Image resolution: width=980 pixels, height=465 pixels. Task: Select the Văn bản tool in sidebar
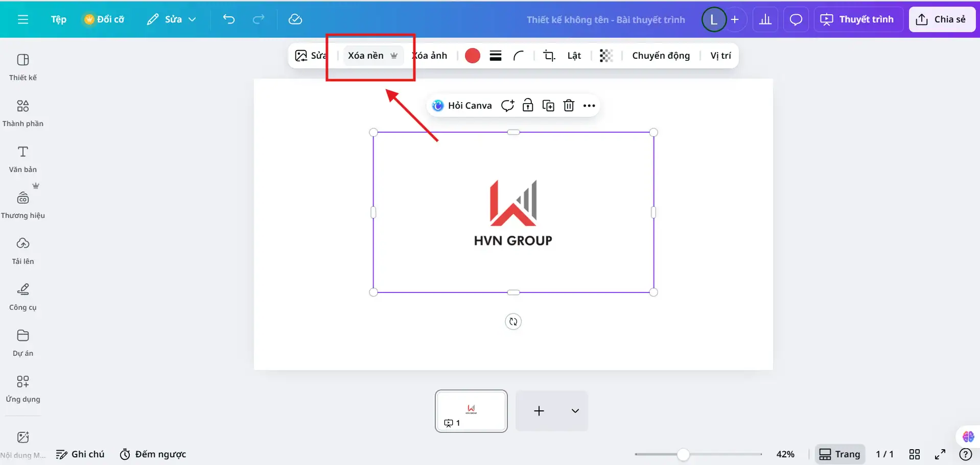[x=23, y=158]
